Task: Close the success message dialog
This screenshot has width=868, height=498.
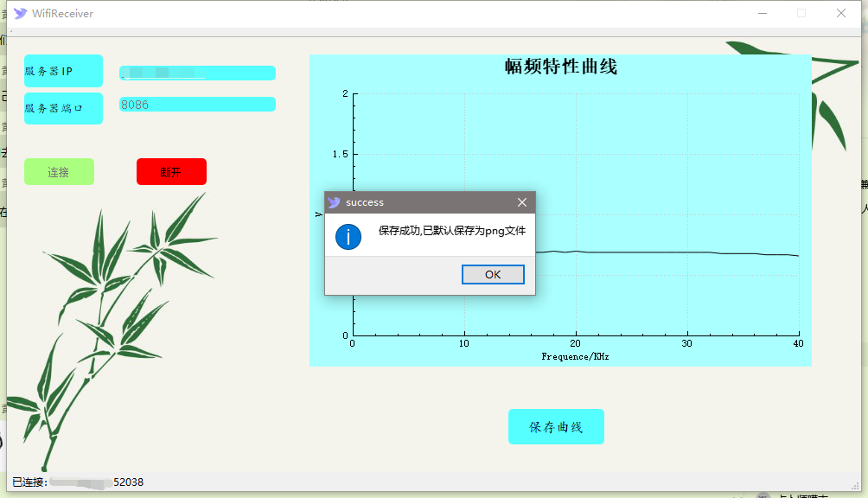Action: [522, 201]
